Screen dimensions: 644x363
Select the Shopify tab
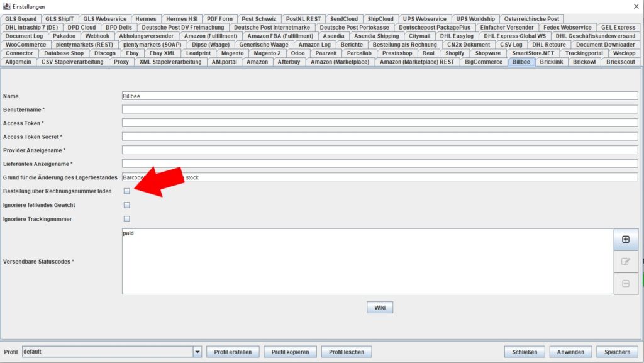point(455,53)
